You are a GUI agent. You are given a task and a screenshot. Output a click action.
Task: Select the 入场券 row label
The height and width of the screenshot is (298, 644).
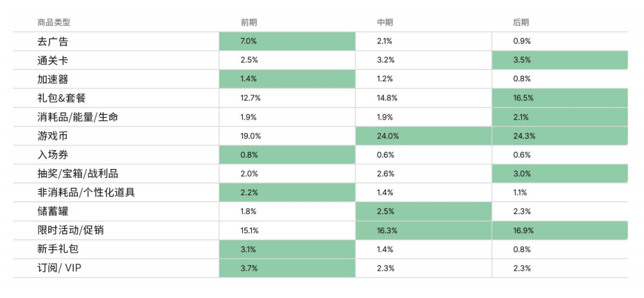click(x=53, y=155)
